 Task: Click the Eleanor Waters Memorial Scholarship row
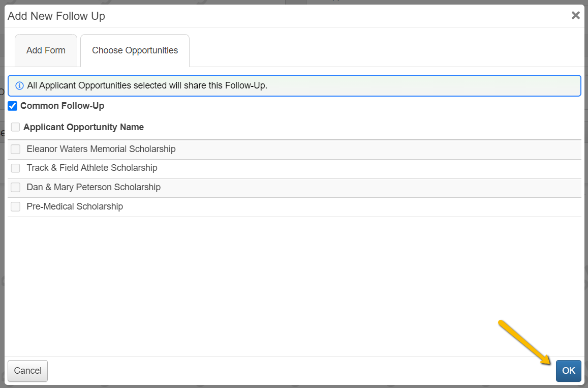[101, 149]
